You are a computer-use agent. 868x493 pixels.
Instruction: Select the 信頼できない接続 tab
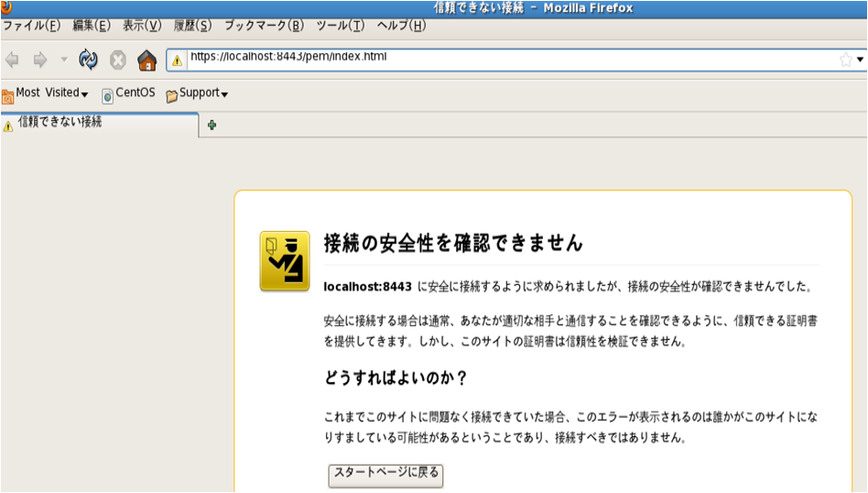(100, 124)
